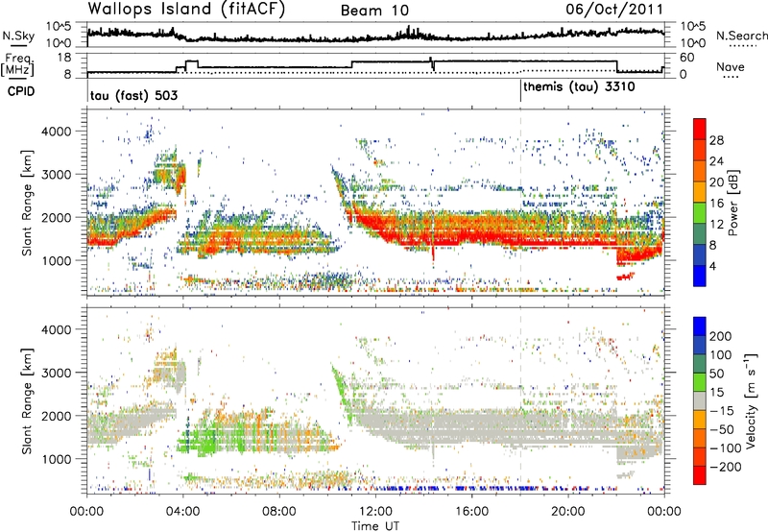Image resolution: width=768 pixels, height=532 pixels.
Task: Click the date "06/Oct/2011"
Action: [614, 10]
